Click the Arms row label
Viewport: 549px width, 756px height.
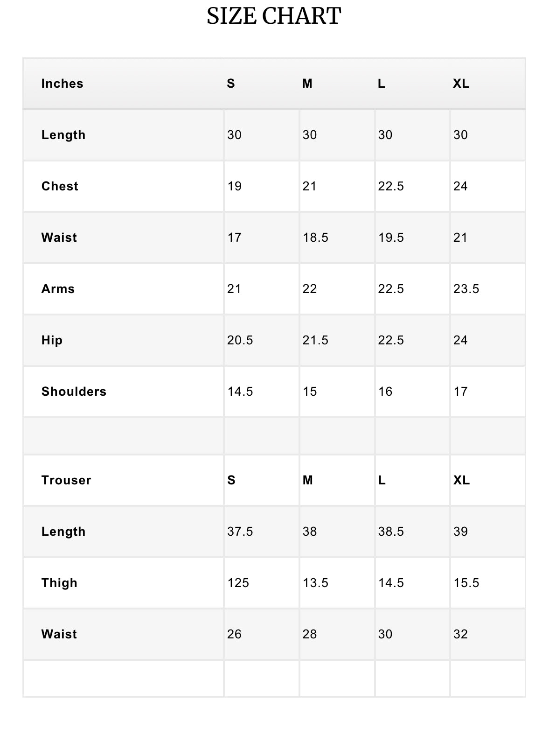pyautogui.click(x=58, y=289)
